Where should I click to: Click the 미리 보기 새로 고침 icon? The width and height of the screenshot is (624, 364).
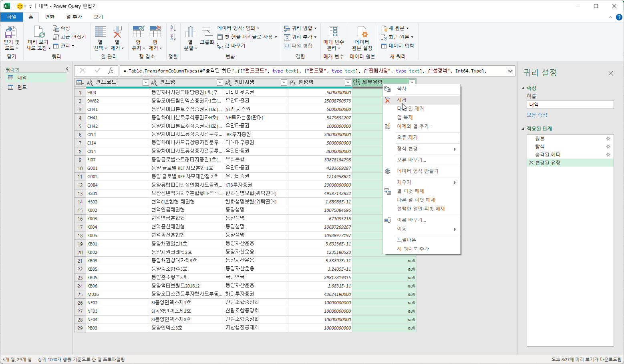coord(38,32)
